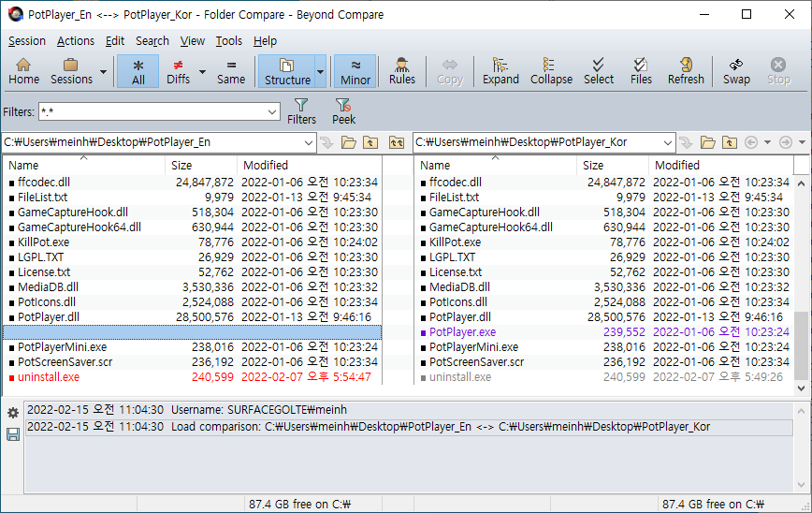
Task: Click the file list vertical scrollbar thumb
Action: 801,344
